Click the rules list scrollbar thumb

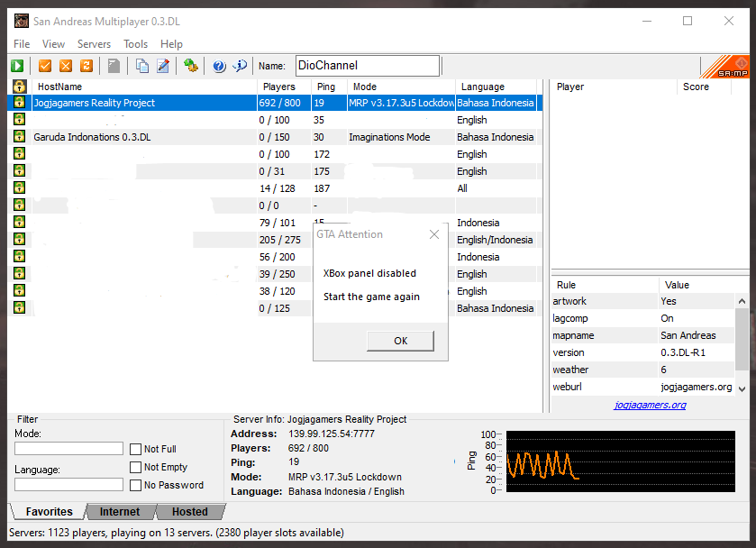(742, 340)
